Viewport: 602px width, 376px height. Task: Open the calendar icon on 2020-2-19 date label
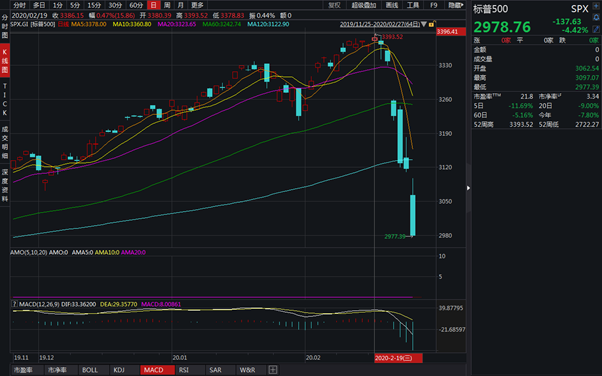[x=408, y=358]
